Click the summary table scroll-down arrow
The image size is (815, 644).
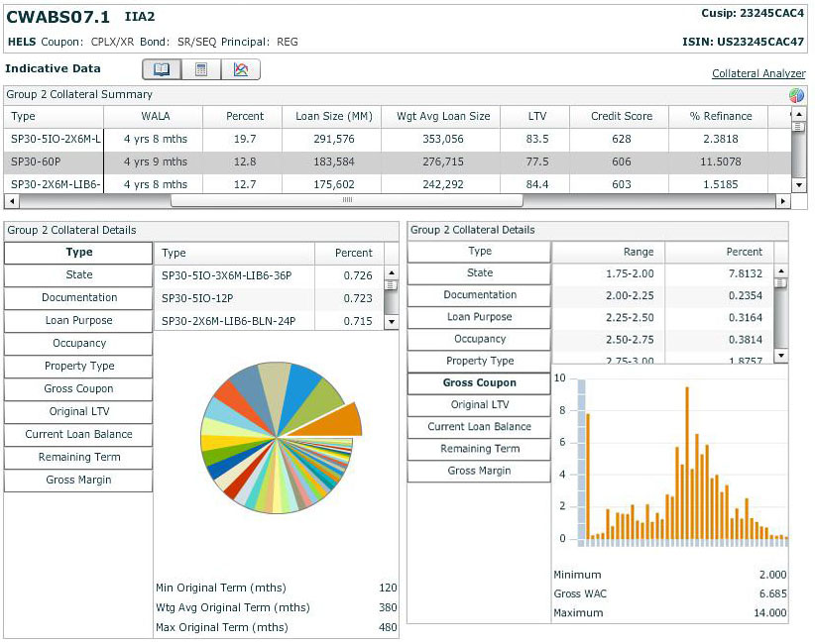(x=798, y=185)
